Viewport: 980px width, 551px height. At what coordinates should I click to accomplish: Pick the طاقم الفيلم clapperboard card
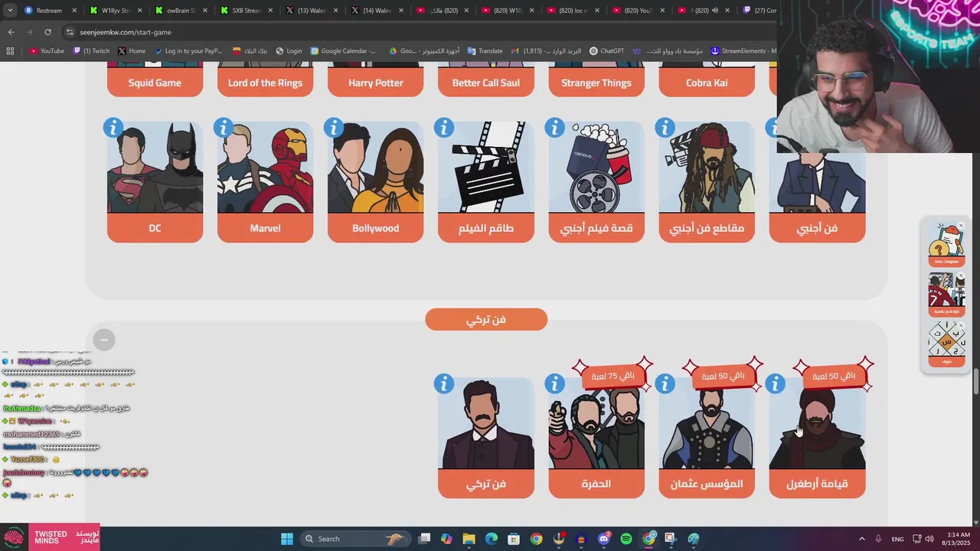point(486,182)
